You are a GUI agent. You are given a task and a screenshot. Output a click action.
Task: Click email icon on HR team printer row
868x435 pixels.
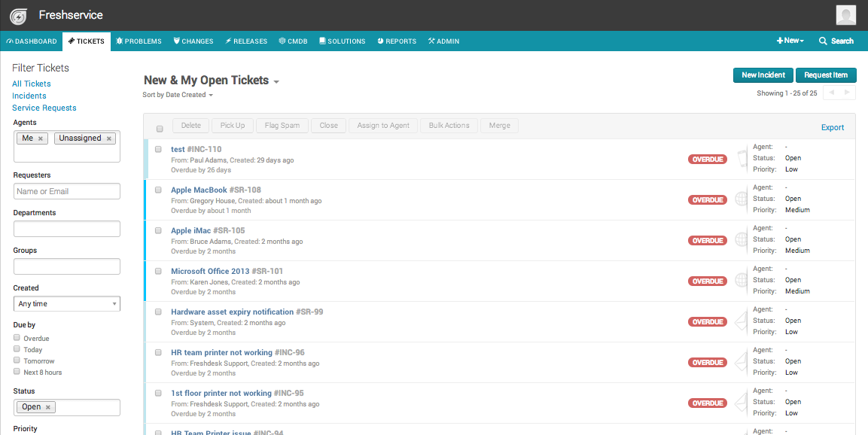(742, 362)
